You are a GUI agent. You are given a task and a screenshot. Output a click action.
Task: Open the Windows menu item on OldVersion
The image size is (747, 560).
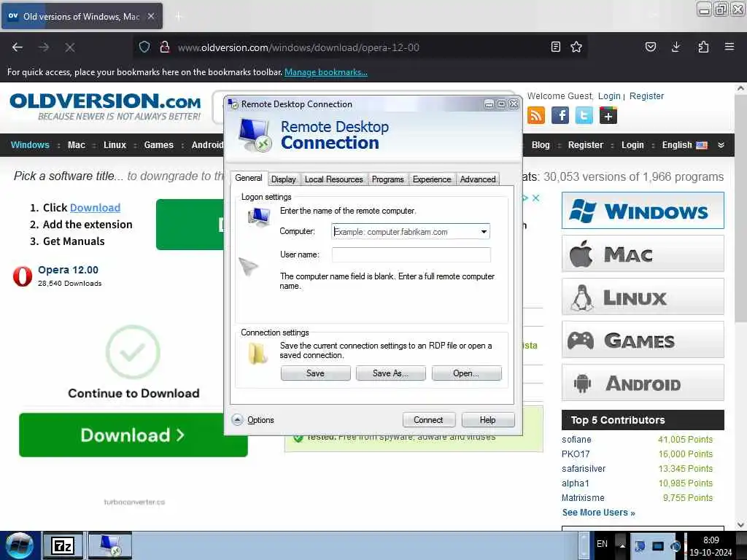pos(30,145)
